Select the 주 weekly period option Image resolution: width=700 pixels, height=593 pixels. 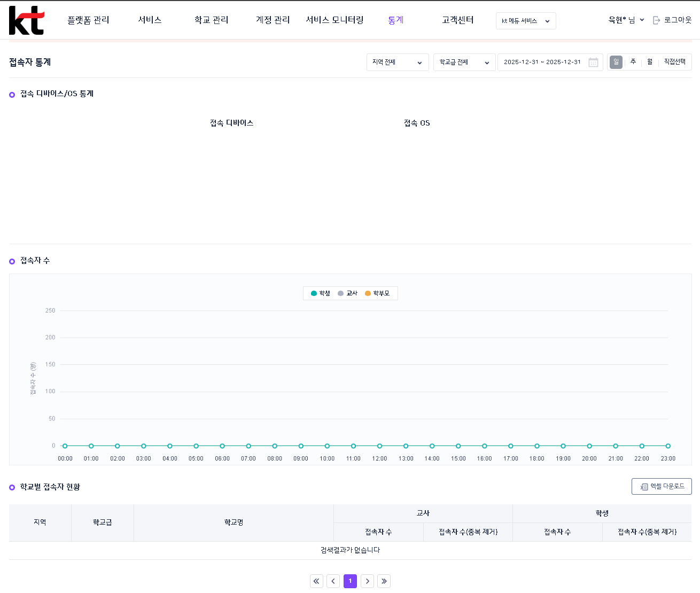(x=633, y=62)
